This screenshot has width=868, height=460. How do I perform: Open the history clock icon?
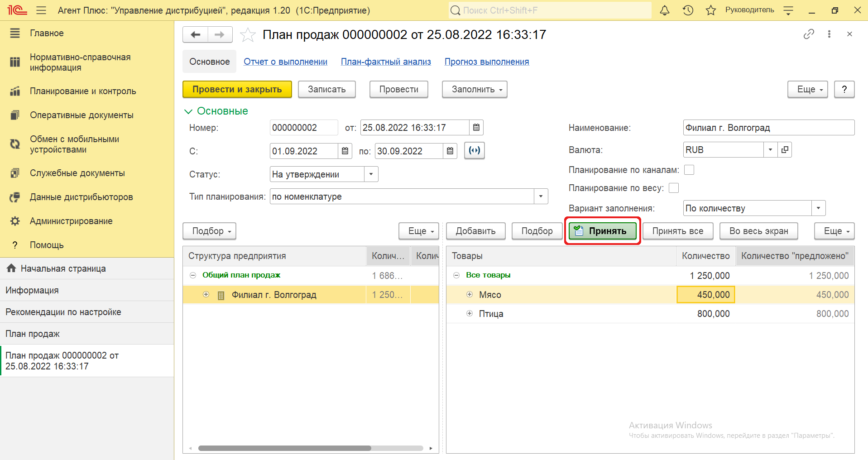tap(688, 10)
